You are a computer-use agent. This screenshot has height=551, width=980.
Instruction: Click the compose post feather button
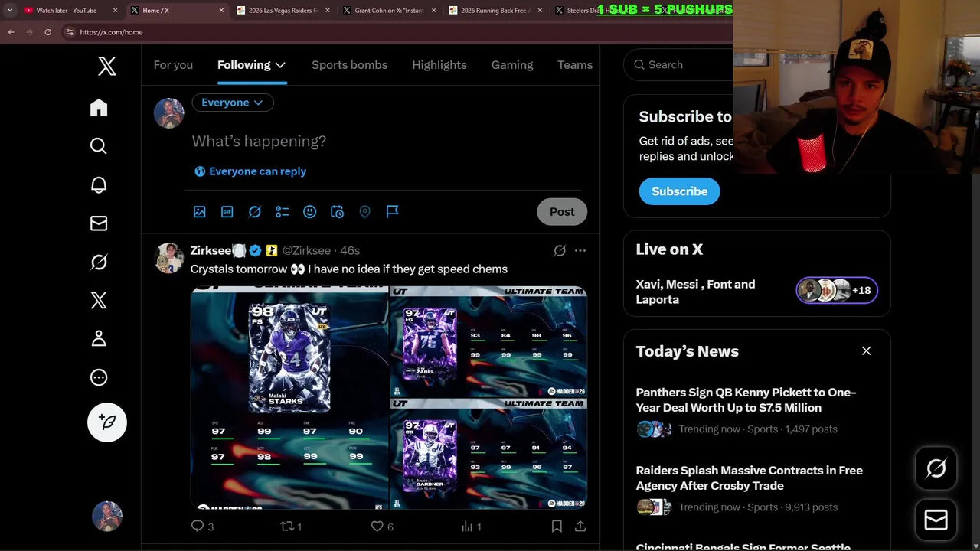click(107, 422)
